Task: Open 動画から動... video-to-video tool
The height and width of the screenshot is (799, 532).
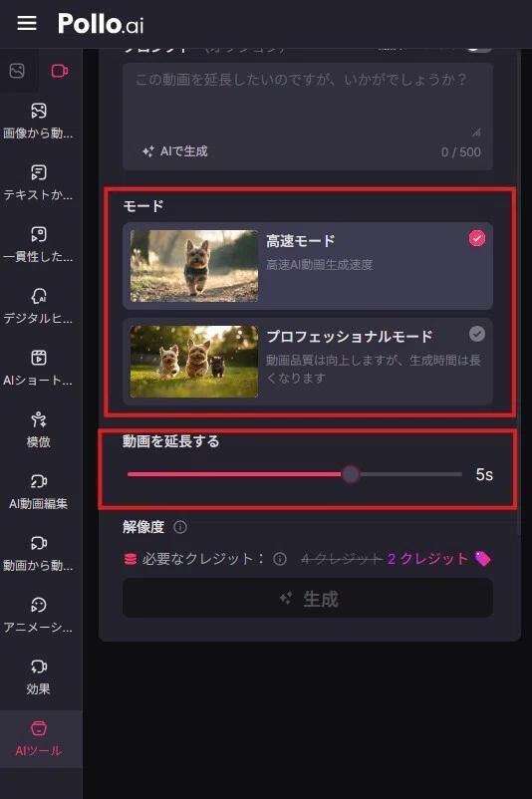Action: tap(38, 553)
